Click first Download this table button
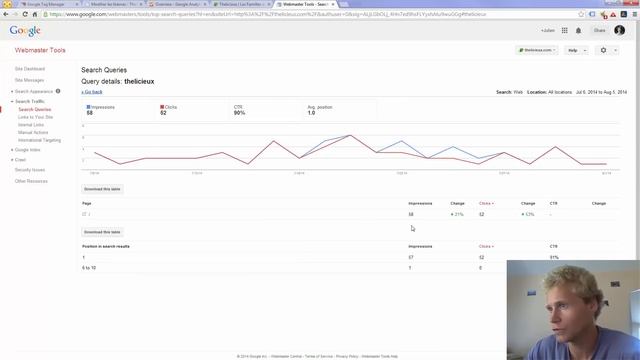This screenshot has height=360, width=640. 102,189
